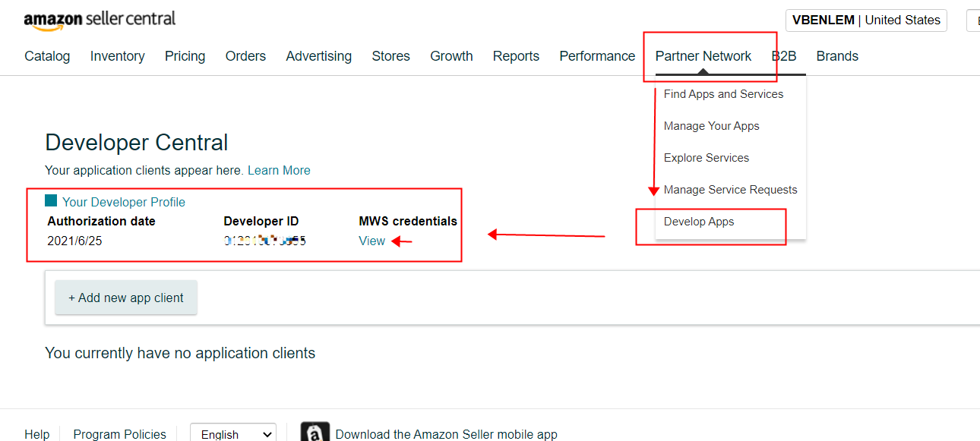
Task: Open Program Policies footer link
Action: click(119, 434)
